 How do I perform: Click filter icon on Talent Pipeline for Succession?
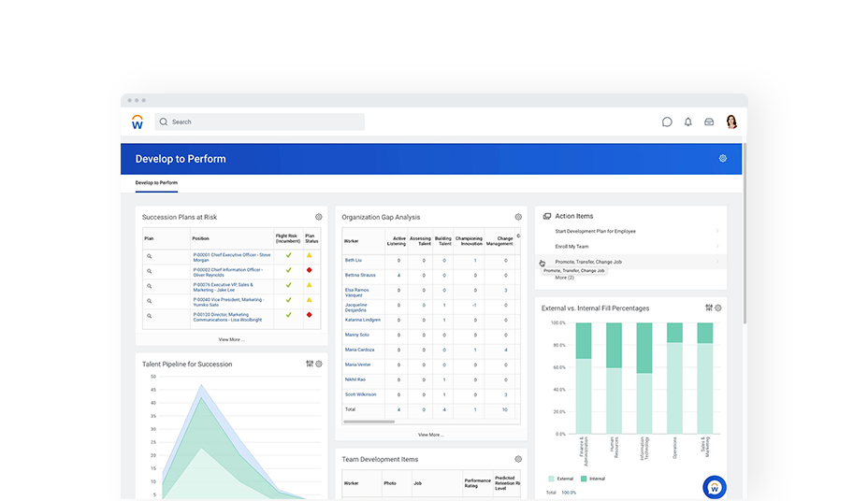[309, 364]
